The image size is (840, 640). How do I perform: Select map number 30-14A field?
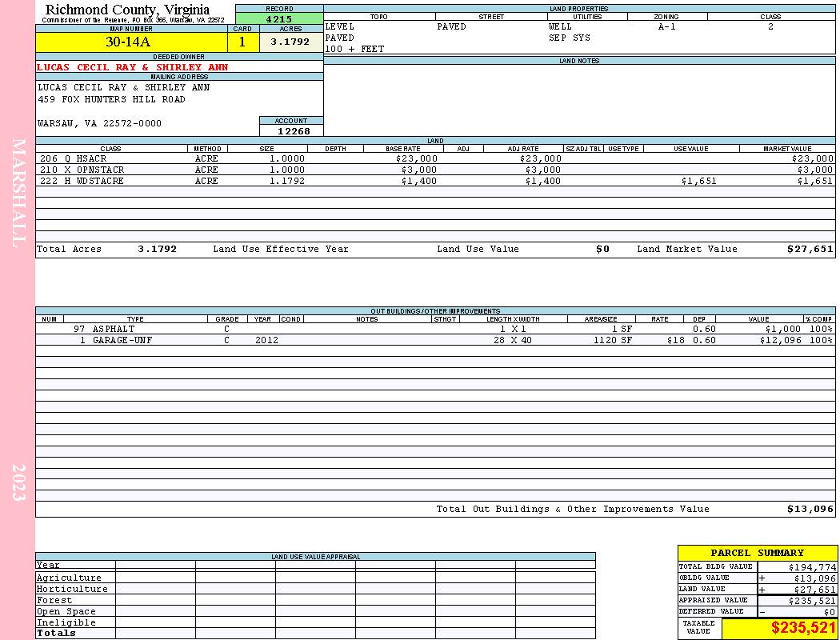pos(131,42)
